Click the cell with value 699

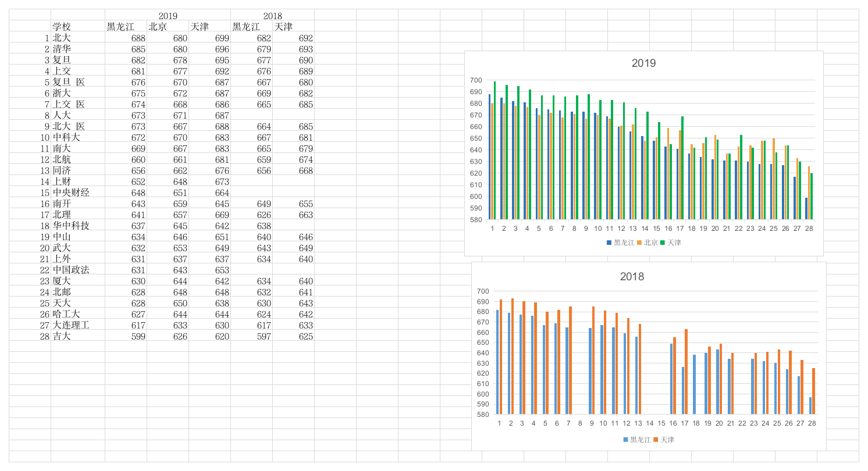point(209,38)
